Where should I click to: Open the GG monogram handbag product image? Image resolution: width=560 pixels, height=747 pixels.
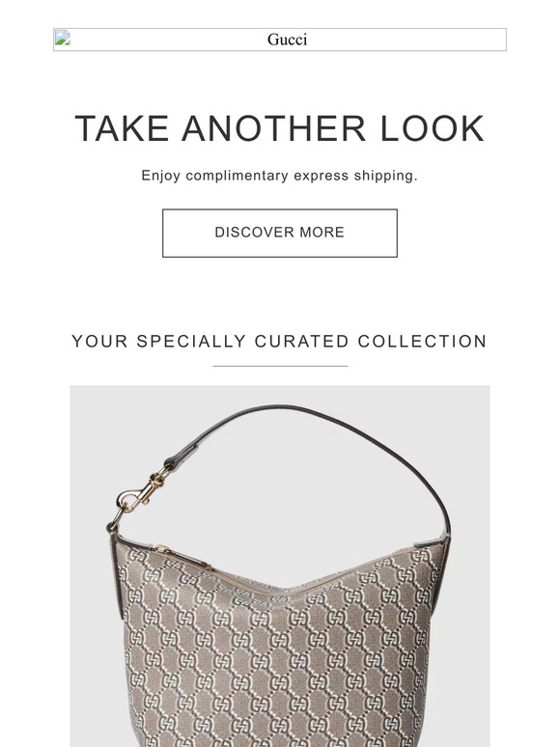(x=280, y=566)
